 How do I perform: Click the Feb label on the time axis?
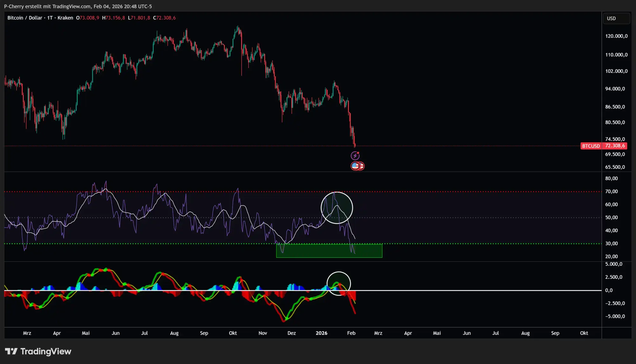click(351, 333)
